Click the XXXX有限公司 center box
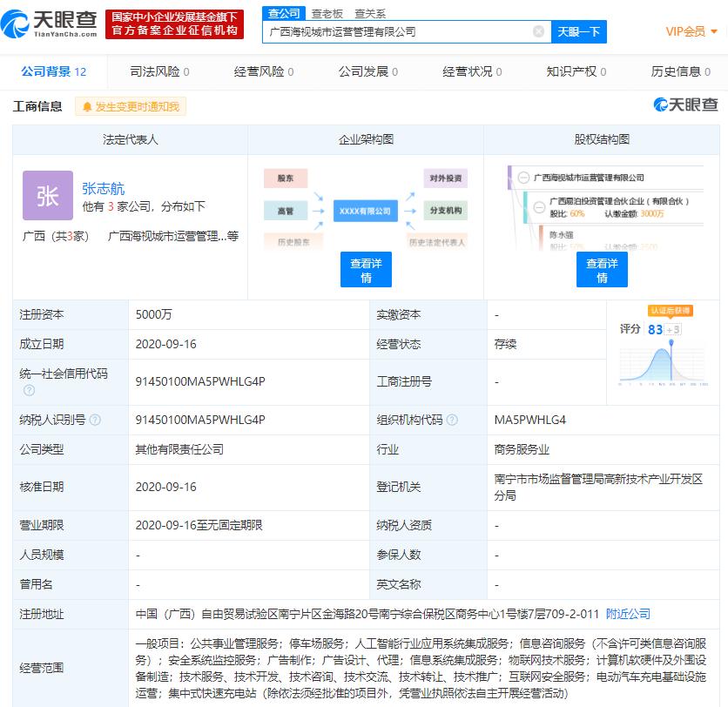 (x=366, y=212)
